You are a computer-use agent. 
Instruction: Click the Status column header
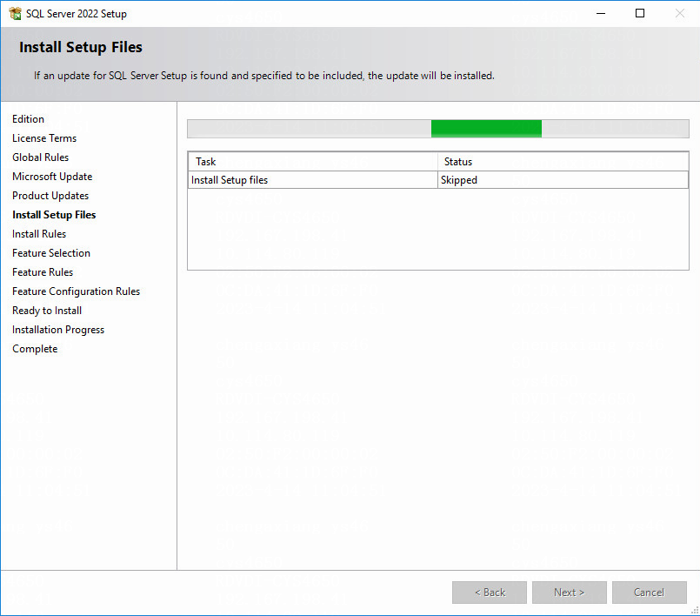tap(563, 162)
